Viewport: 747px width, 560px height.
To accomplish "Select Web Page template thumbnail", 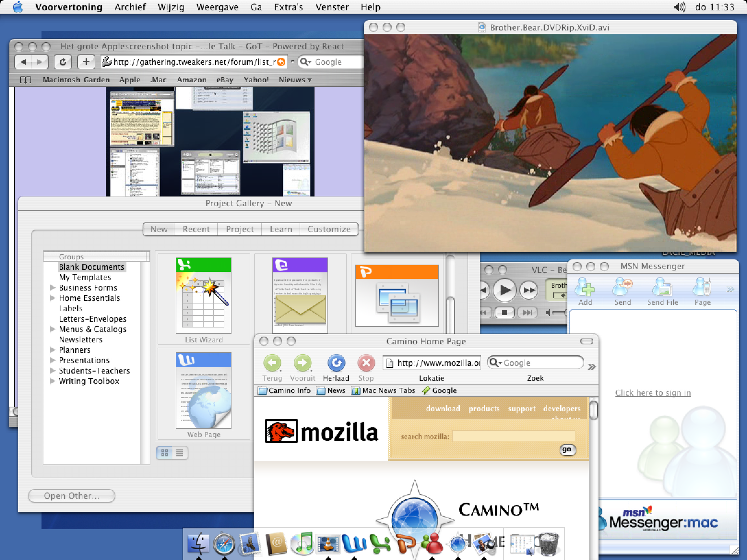I will (204, 395).
